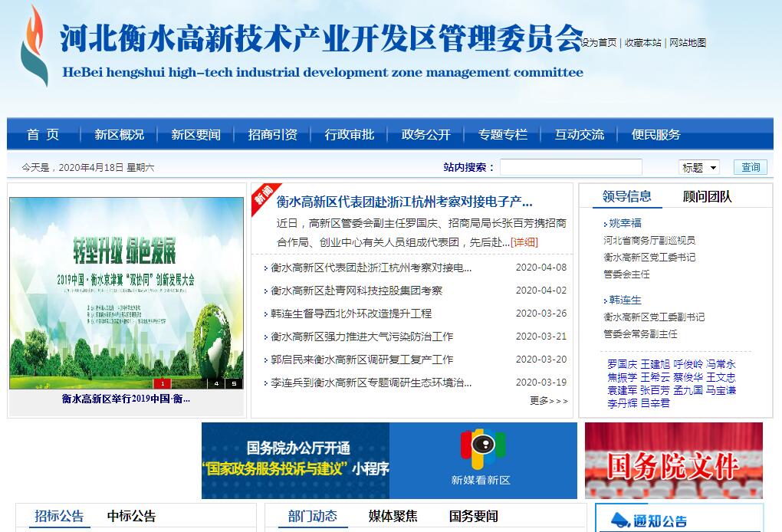This screenshot has width=782, height=532.
Task: Open the 招商引资 navigation menu
Action: 272,134
